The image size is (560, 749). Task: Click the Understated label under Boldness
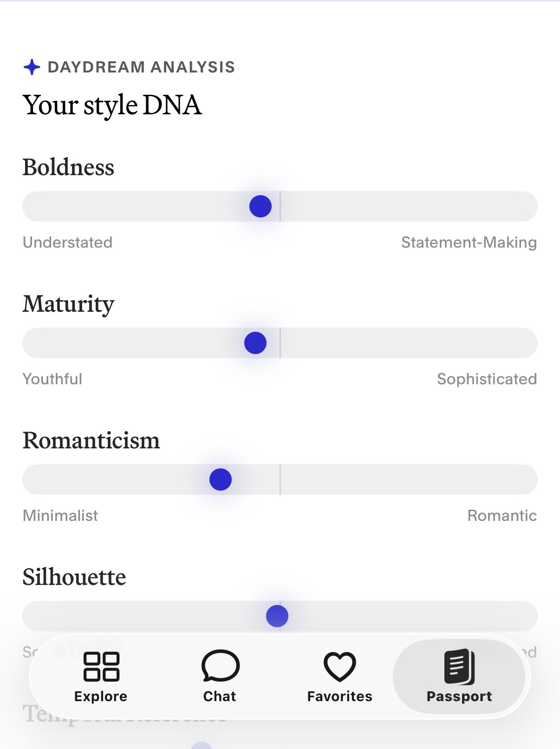tap(68, 243)
